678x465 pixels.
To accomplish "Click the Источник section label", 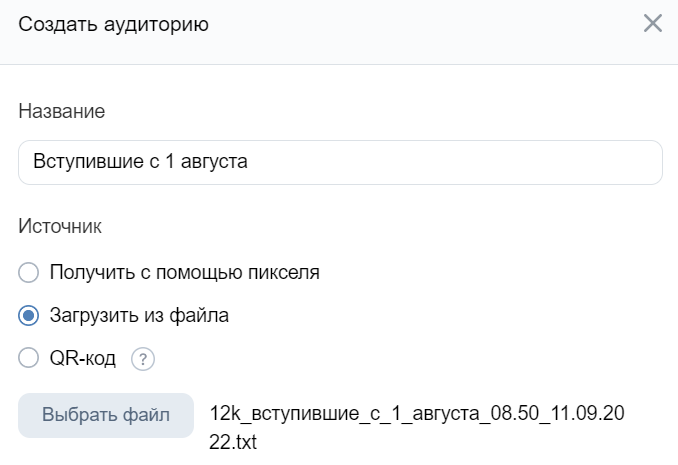I will pos(60,226).
